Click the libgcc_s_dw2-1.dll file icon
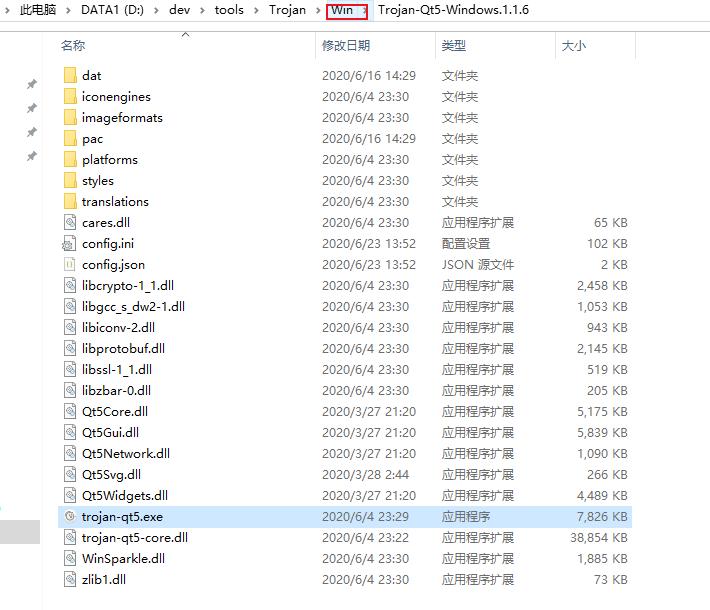Screen dimensions: 710x610 (70, 307)
